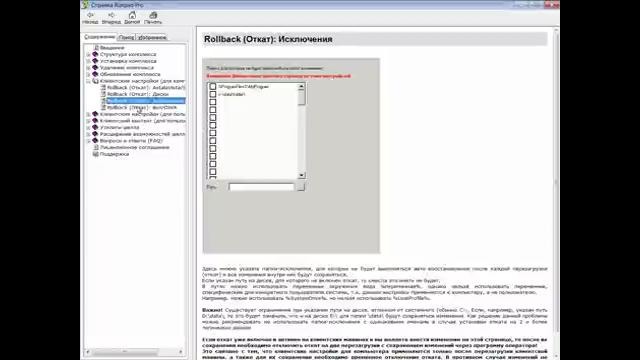Click the book icon of Структура комплекса
This screenshot has height=360, width=640.
tap(95, 54)
